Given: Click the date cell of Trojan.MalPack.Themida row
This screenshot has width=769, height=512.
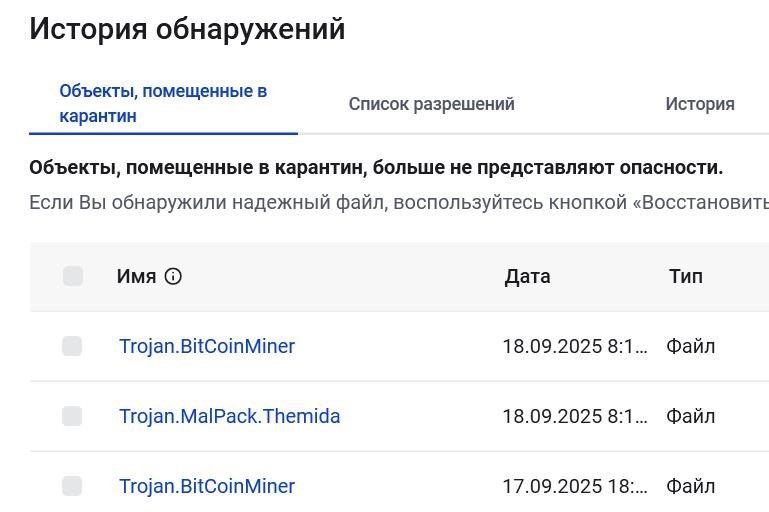Looking at the screenshot, I should 575,416.
